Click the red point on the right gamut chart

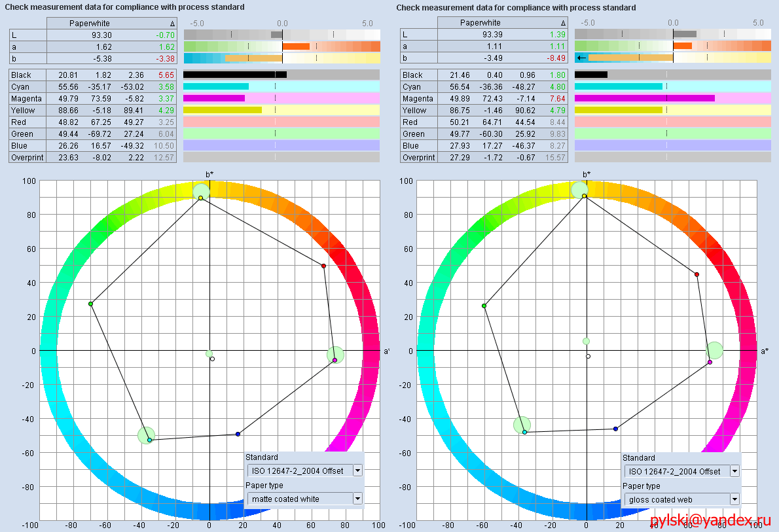point(697,274)
